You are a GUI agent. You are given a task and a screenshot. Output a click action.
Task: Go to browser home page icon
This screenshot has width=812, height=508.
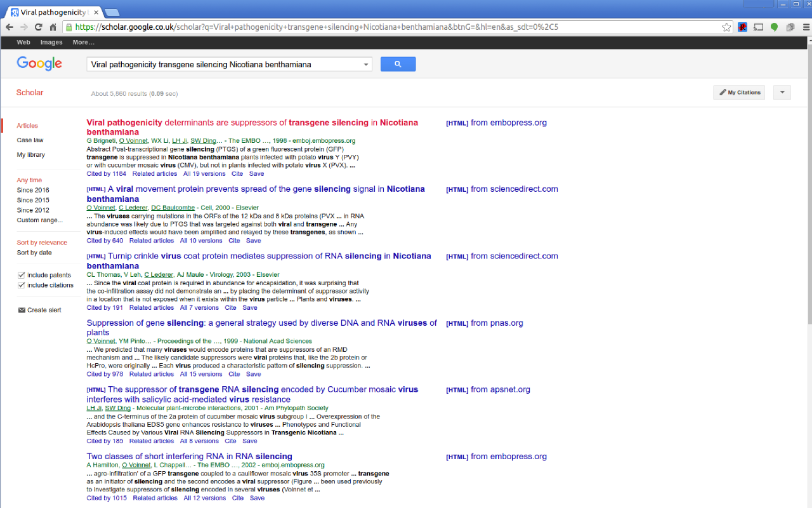(x=53, y=27)
